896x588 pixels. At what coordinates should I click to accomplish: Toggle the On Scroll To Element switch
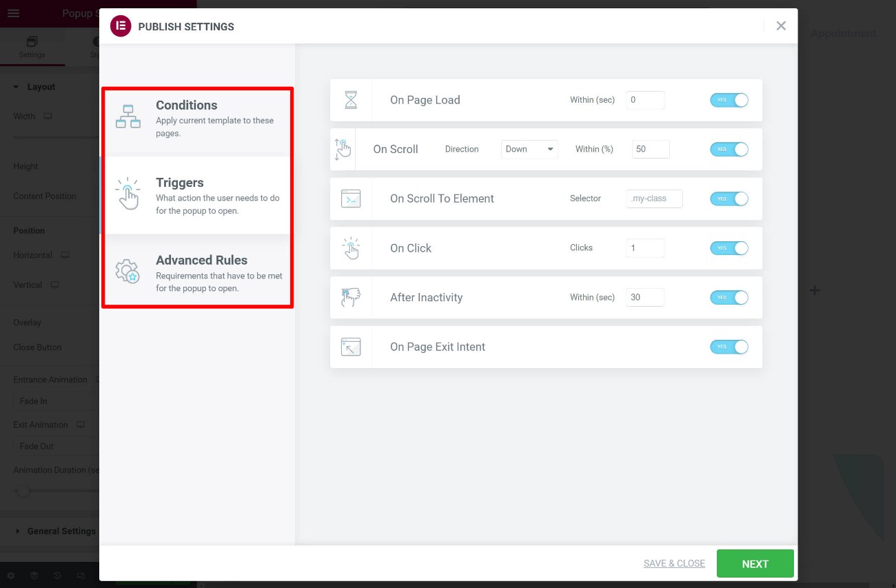pyautogui.click(x=729, y=199)
